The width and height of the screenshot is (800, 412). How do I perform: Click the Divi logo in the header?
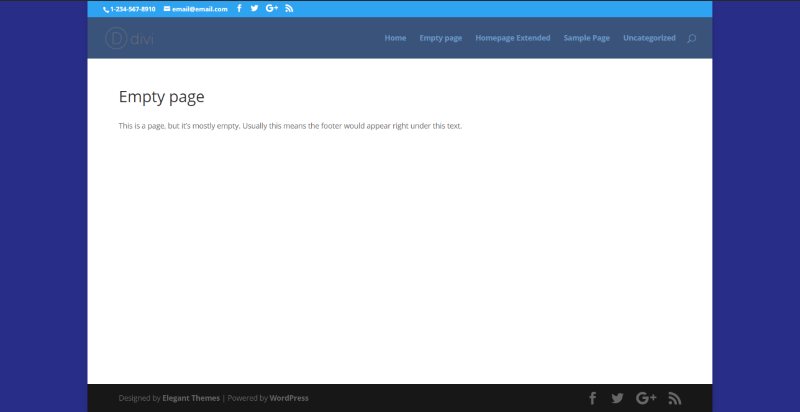coord(129,38)
